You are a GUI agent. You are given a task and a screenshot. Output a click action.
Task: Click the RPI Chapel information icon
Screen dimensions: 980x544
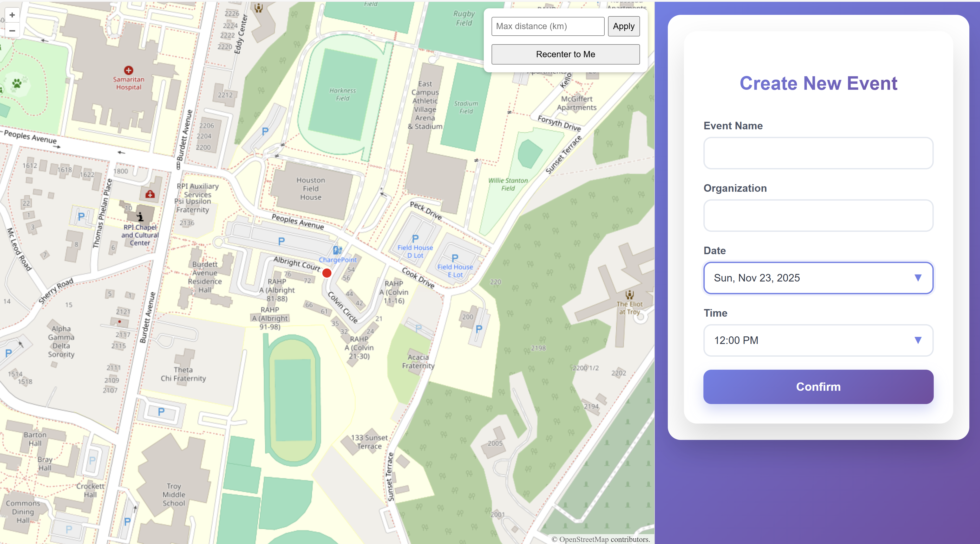[140, 217]
